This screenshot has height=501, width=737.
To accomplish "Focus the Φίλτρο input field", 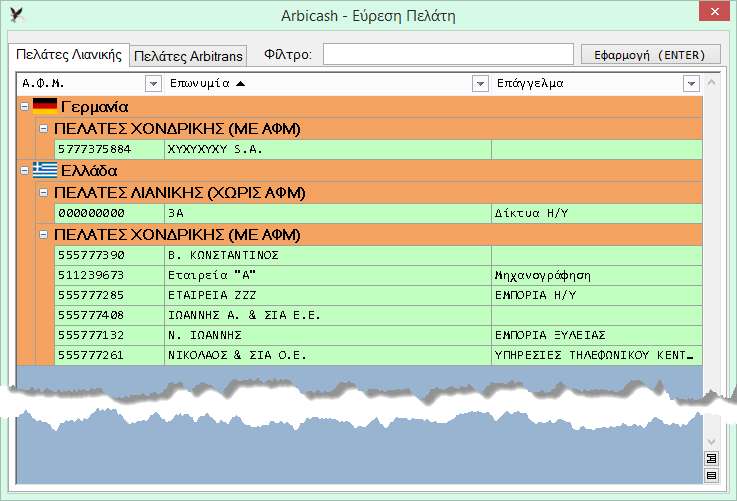I will coord(448,54).
